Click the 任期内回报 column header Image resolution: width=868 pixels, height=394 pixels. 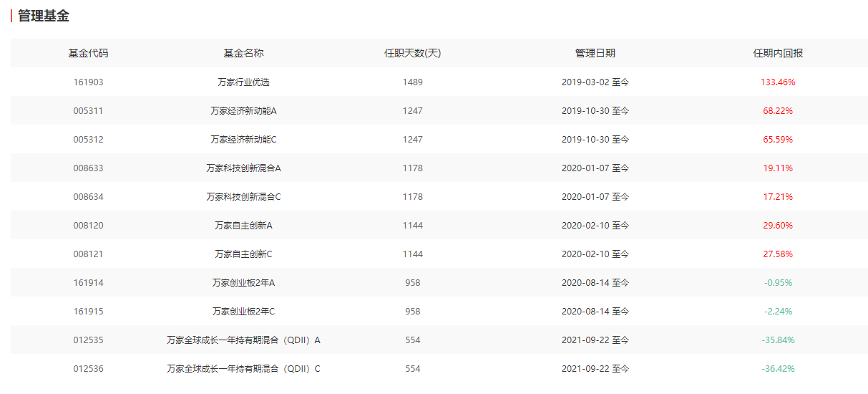pos(778,53)
